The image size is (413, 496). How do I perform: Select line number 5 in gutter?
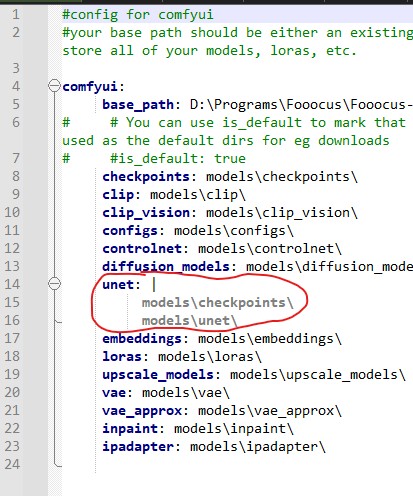(x=16, y=104)
